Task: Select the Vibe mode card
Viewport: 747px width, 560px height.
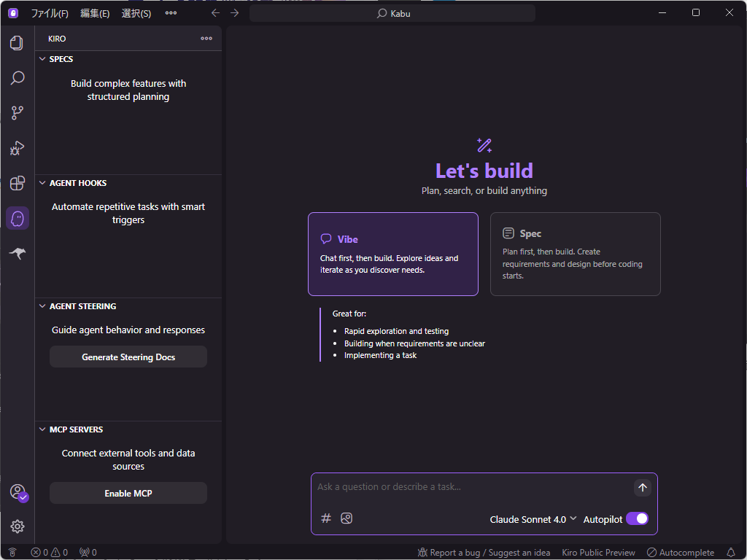Action: tap(393, 254)
